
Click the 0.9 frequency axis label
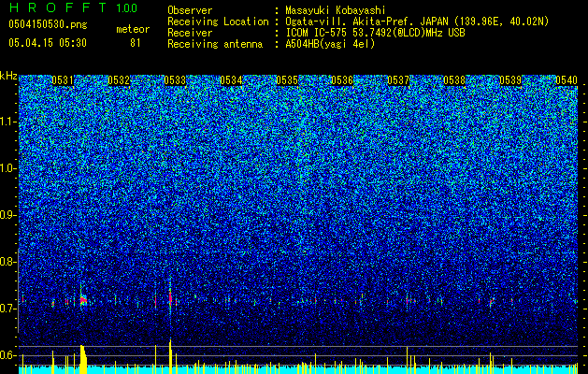pyautogui.click(x=7, y=215)
